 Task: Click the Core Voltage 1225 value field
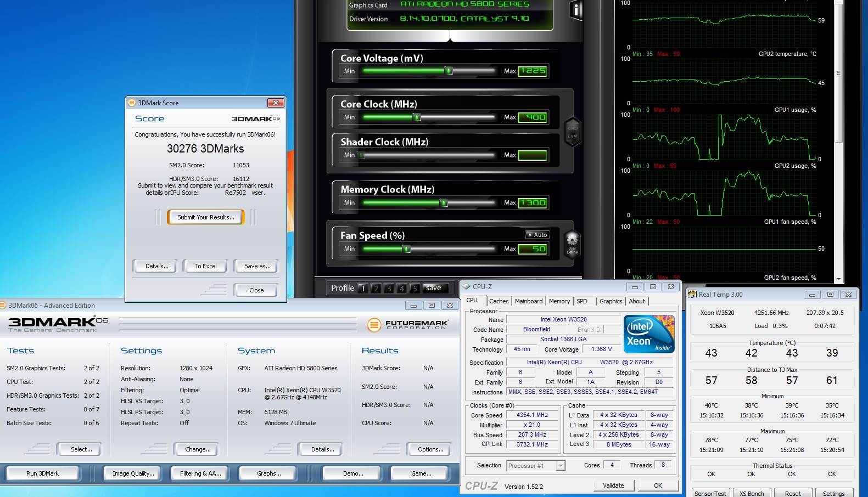click(x=533, y=71)
